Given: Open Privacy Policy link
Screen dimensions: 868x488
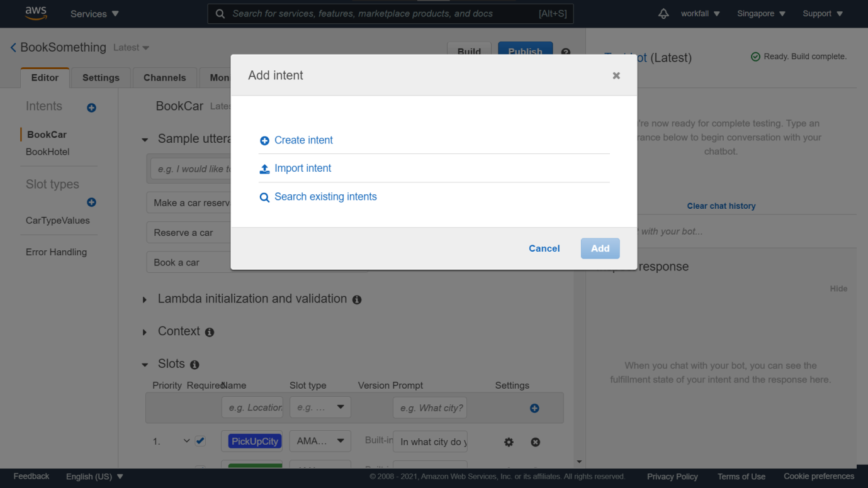Looking at the screenshot, I should point(672,477).
